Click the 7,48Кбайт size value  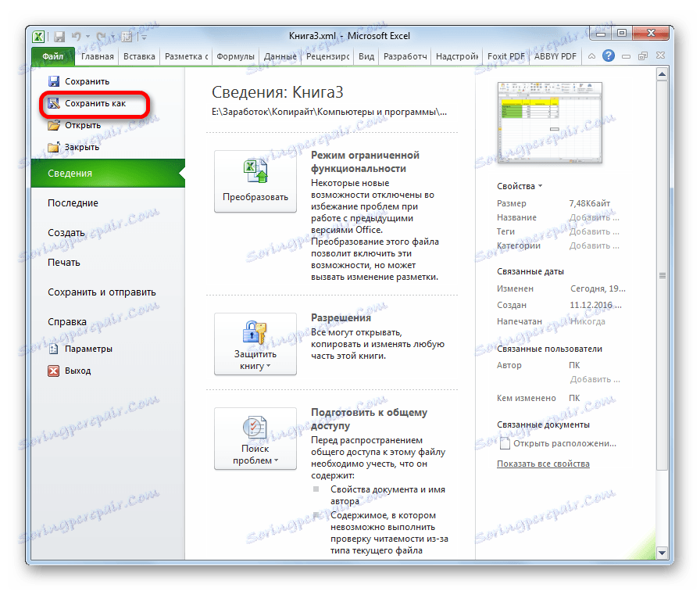[589, 203]
